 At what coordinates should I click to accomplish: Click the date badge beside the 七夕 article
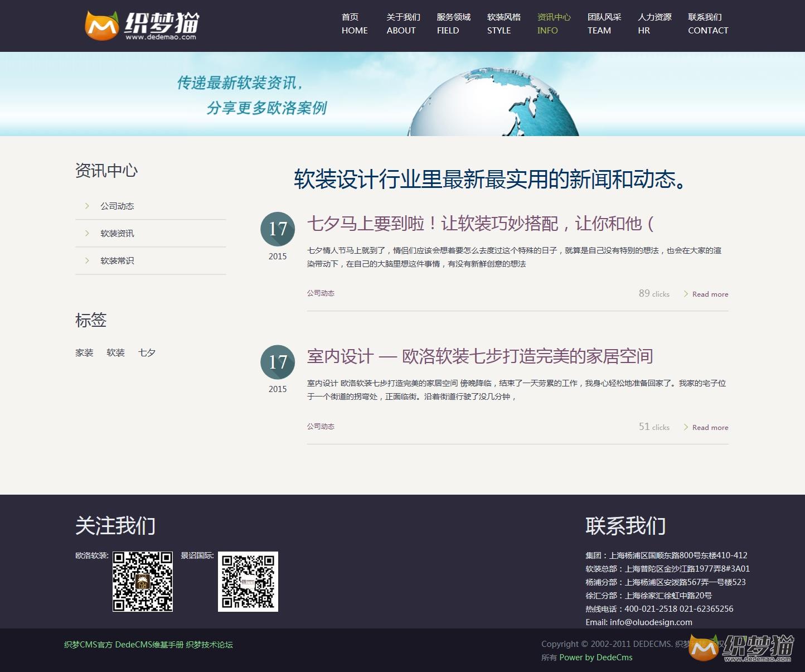(x=278, y=229)
